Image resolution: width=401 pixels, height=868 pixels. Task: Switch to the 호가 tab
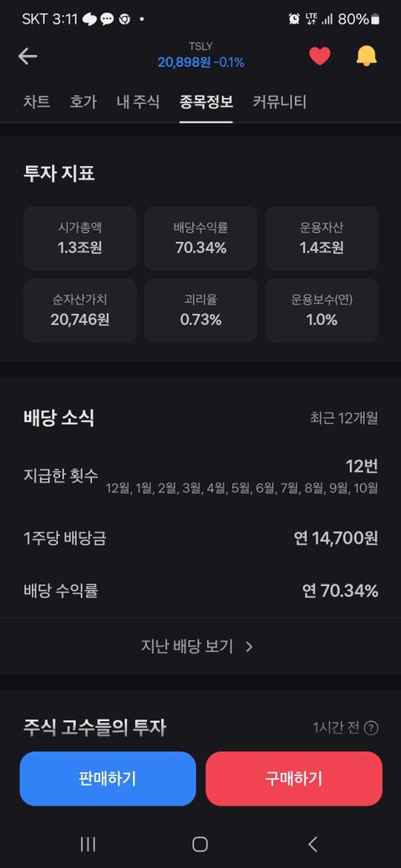[83, 102]
